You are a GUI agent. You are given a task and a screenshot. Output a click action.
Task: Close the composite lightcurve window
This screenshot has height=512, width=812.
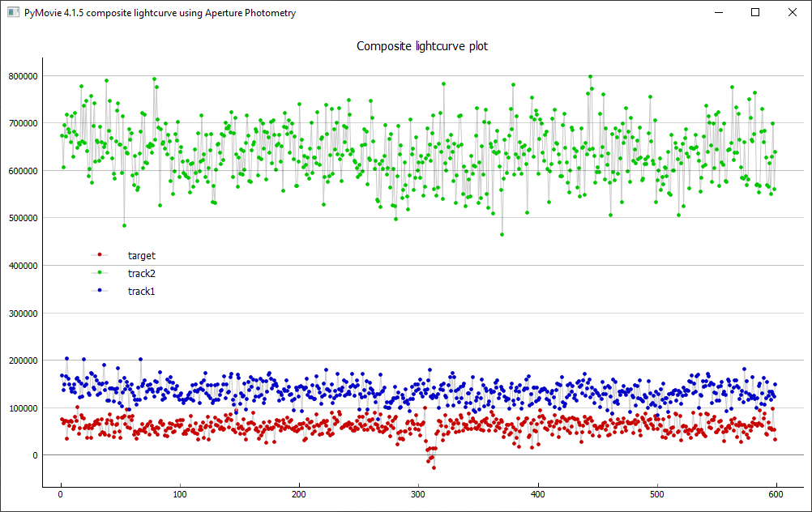792,13
